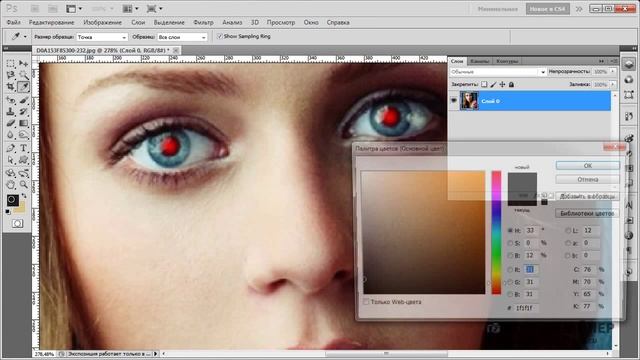This screenshot has height=360, width=640.
Task: Click the Отмена button in the color picker
Action: click(587, 179)
